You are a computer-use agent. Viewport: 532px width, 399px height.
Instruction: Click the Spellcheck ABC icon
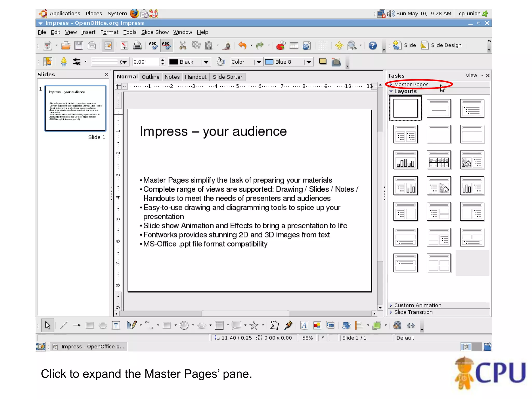[153, 46]
